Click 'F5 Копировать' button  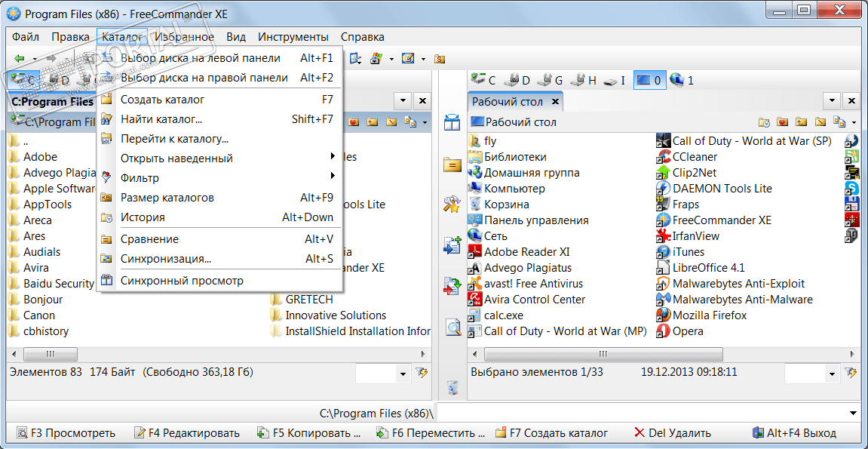tap(309, 433)
